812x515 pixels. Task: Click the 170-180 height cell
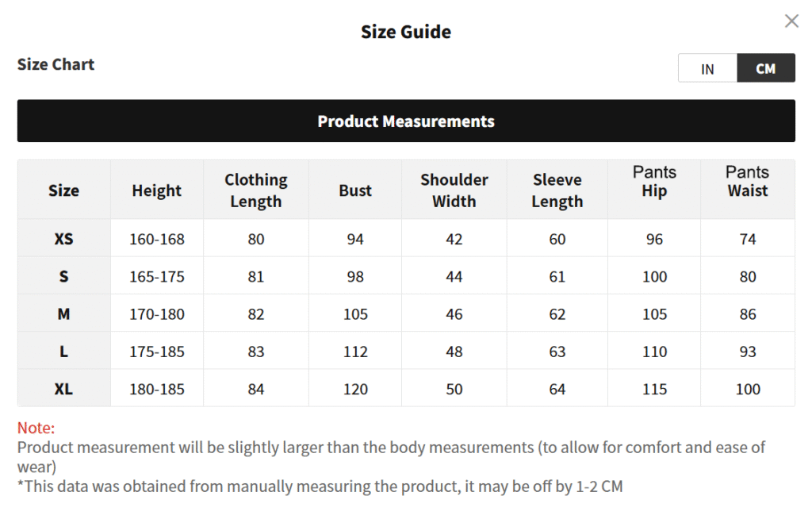click(x=157, y=314)
